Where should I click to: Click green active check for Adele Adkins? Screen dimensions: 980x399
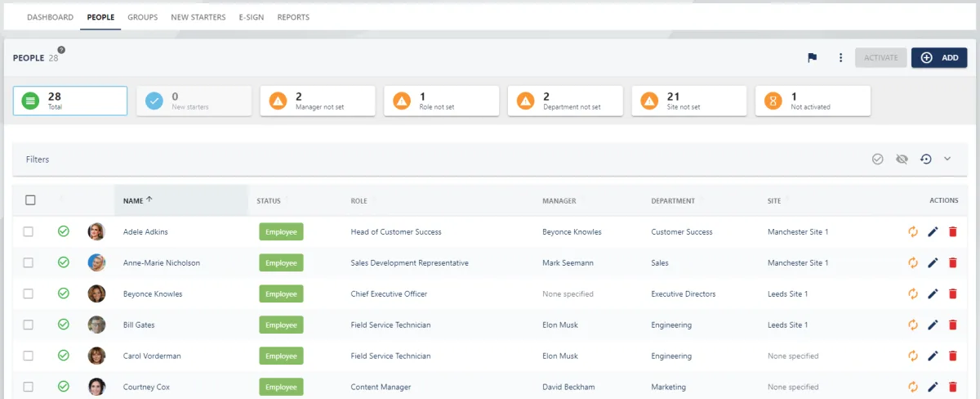[x=63, y=231]
